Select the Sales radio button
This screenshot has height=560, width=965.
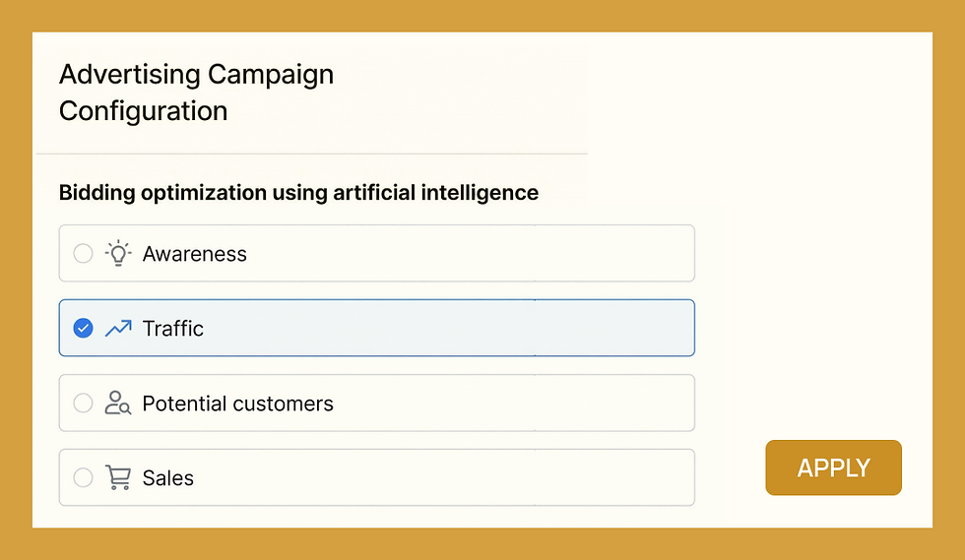83,477
